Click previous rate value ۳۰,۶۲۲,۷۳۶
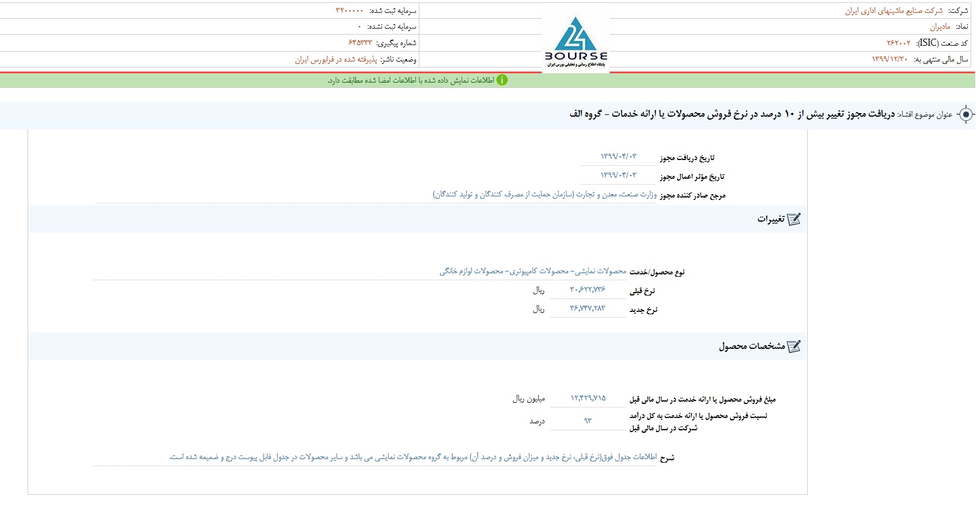Screen dimensions: 980x506 point(588,290)
